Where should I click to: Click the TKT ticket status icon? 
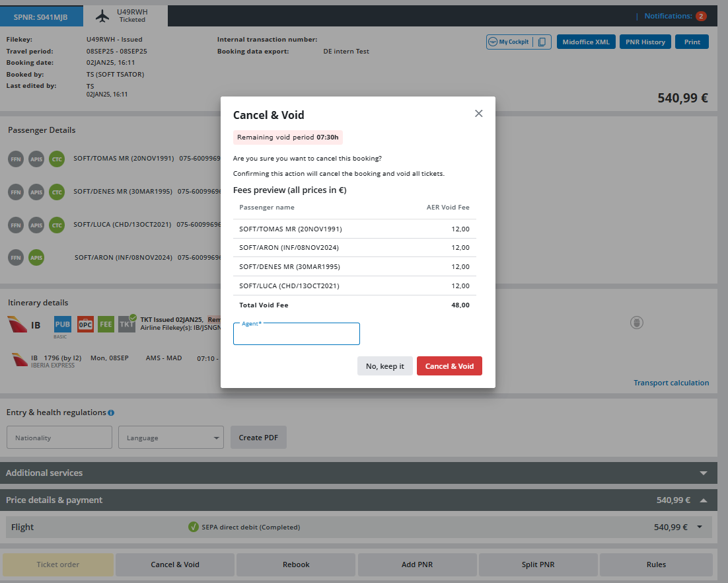[x=127, y=324]
